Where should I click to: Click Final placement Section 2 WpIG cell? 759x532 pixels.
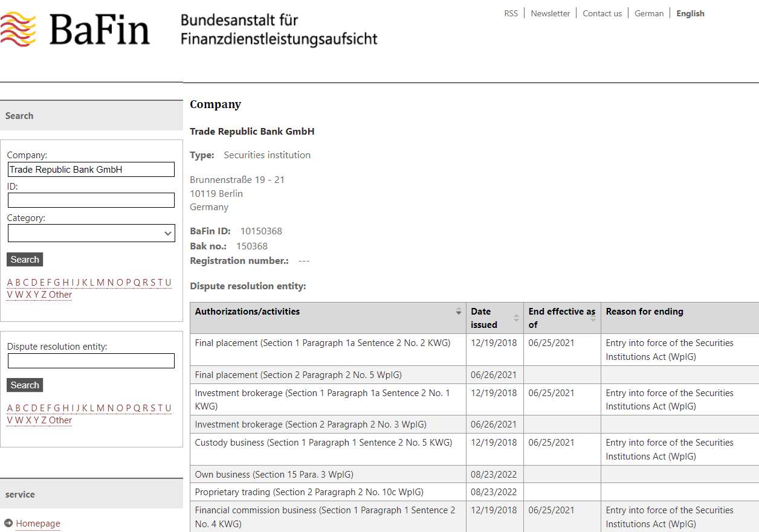[328, 375]
